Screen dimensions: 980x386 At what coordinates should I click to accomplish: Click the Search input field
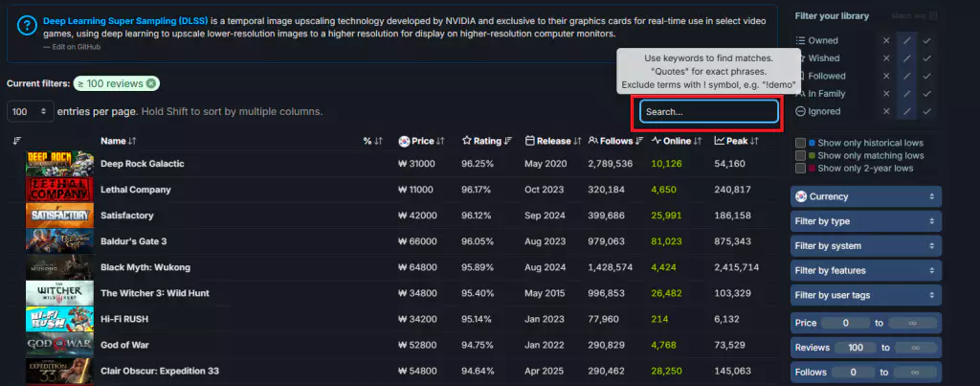tap(709, 111)
